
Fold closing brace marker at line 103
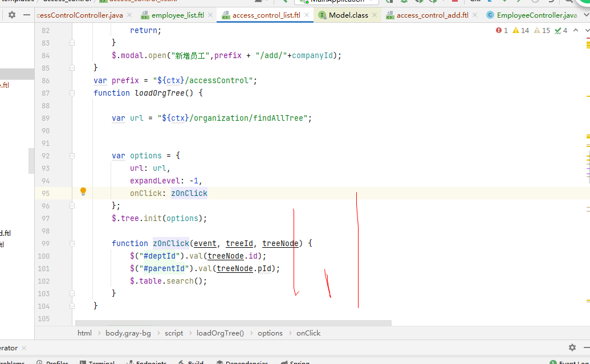point(72,293)
